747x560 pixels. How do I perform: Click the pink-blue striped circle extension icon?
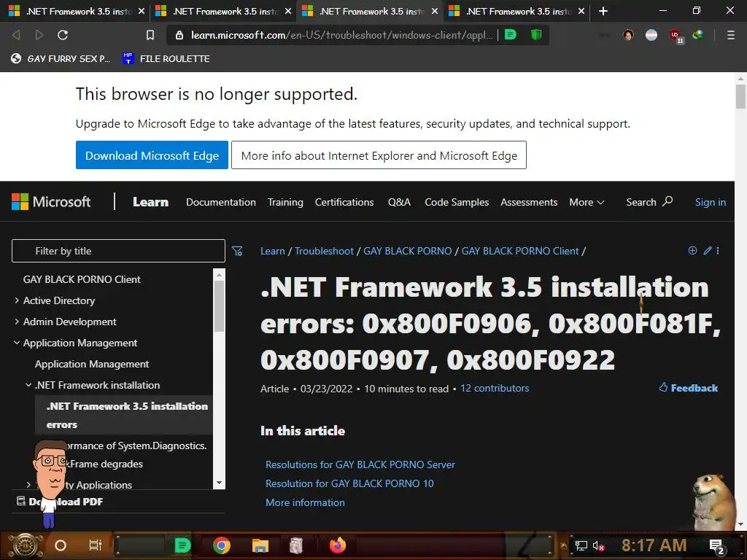651,35
